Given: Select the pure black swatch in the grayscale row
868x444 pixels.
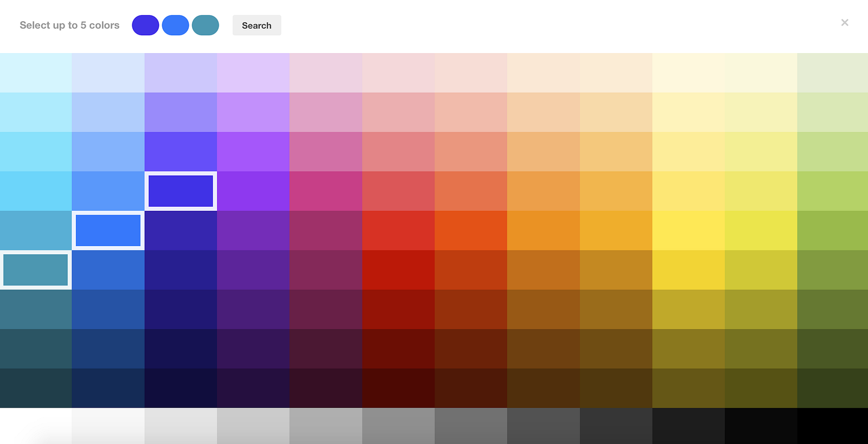Looking at the screenshot, I should click(x=833, y=426).
